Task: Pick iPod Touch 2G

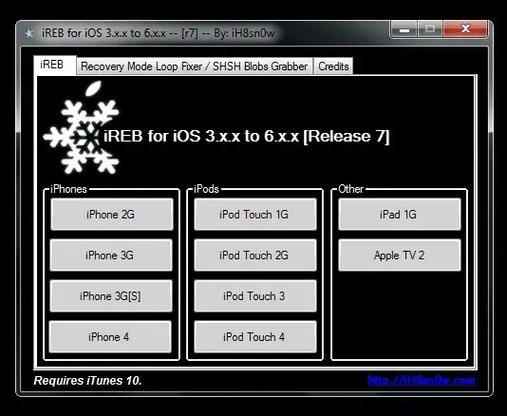Action: pyautogui.click(x=255, y=255)
